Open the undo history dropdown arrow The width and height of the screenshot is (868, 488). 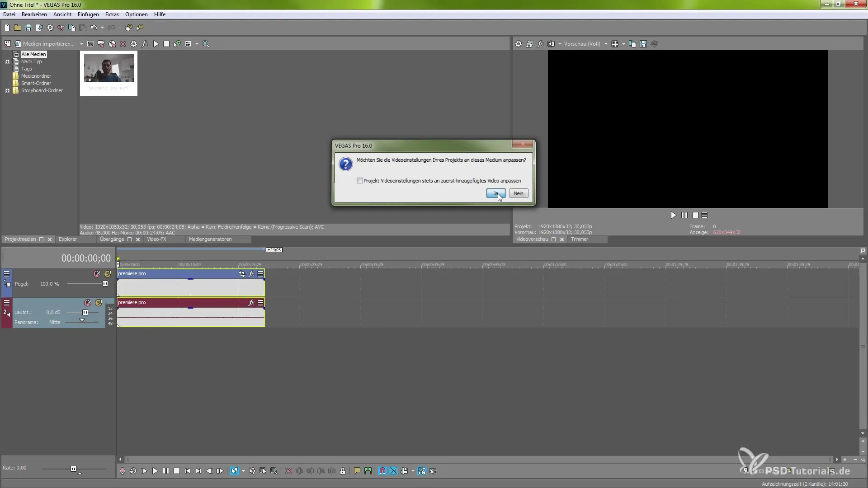[102, 28]
